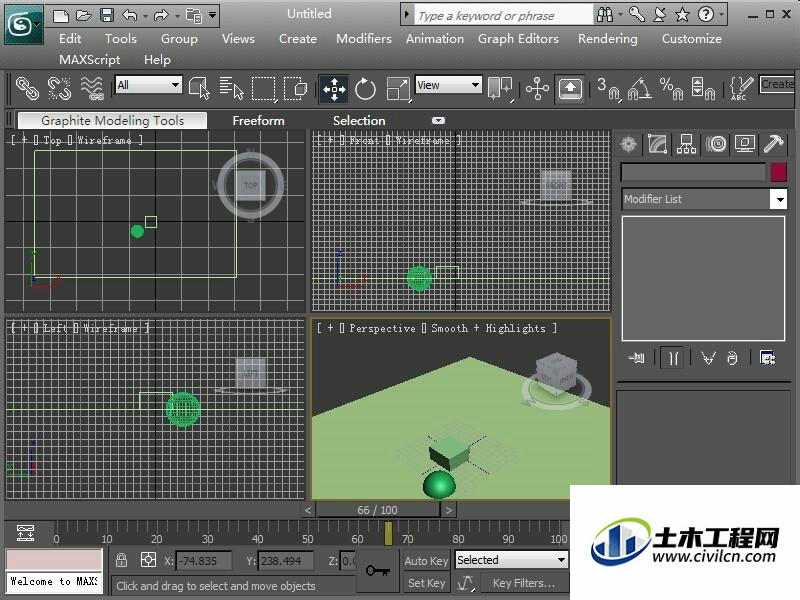This screenshot has width=800, height=600.
Task: Click the Set Key button
Action: (x=427, y=583)
